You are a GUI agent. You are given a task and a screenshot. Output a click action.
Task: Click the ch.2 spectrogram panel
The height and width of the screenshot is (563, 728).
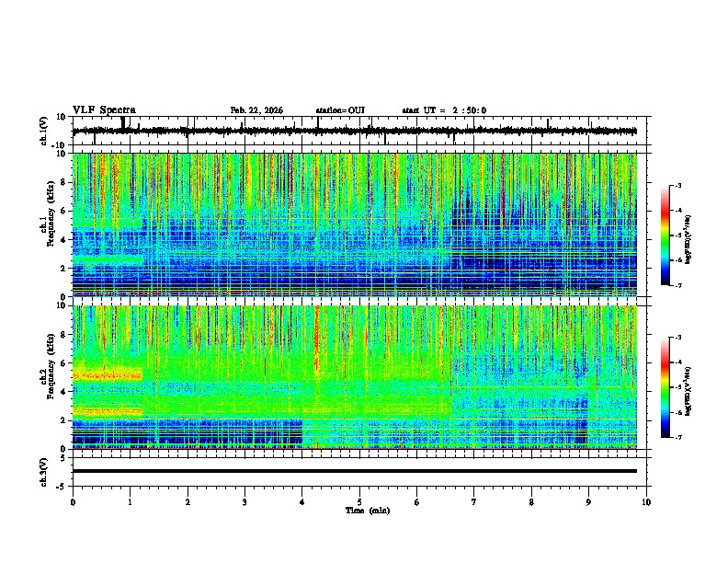tap(355, 377)
